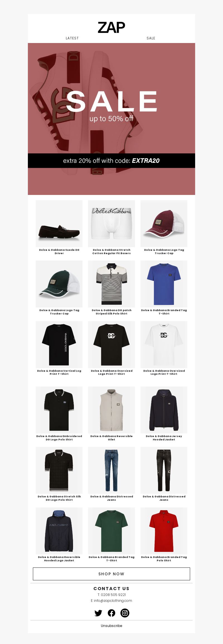The image size is (223, 644).
Task: Open the SALE menu link
Action: point(151,38)
